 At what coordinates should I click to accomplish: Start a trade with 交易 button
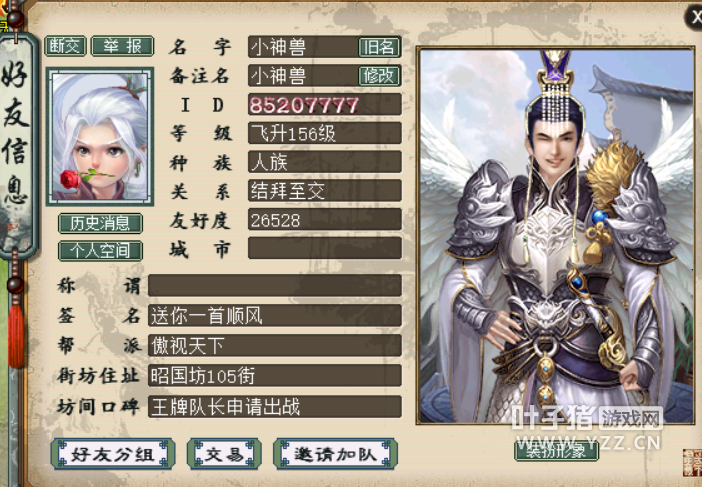[224, 454]
